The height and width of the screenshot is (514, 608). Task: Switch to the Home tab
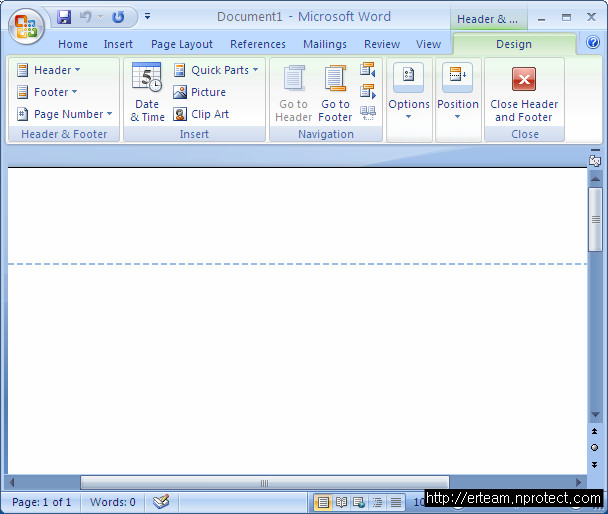click(73, 44)
